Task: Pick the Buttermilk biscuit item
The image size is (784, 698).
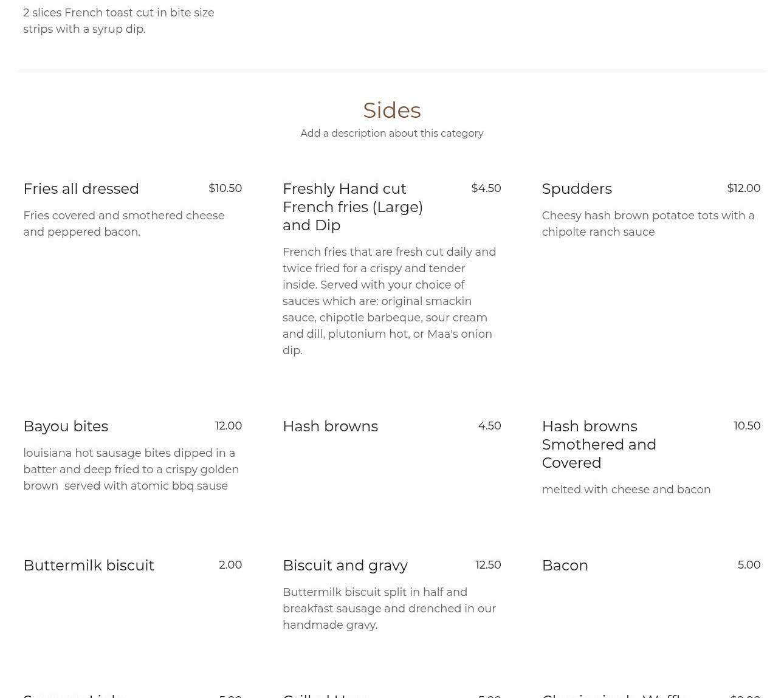Action: (x=89, y=566)
